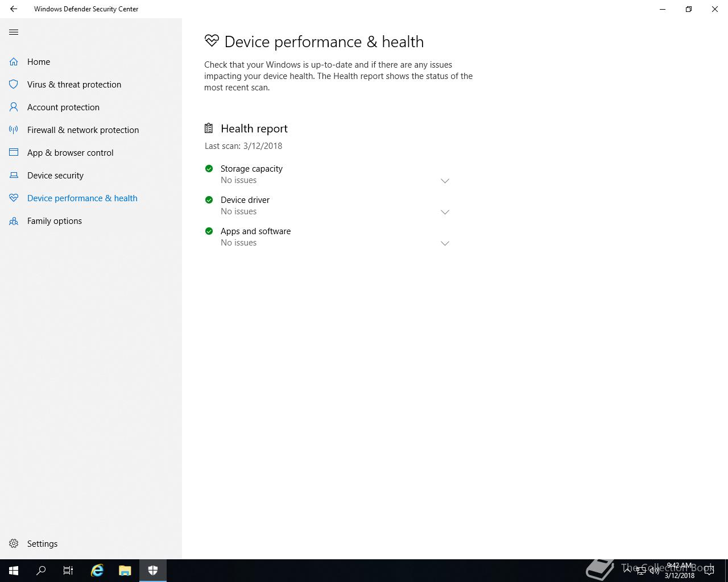Click the Account protection person icon

coord(14,107)
